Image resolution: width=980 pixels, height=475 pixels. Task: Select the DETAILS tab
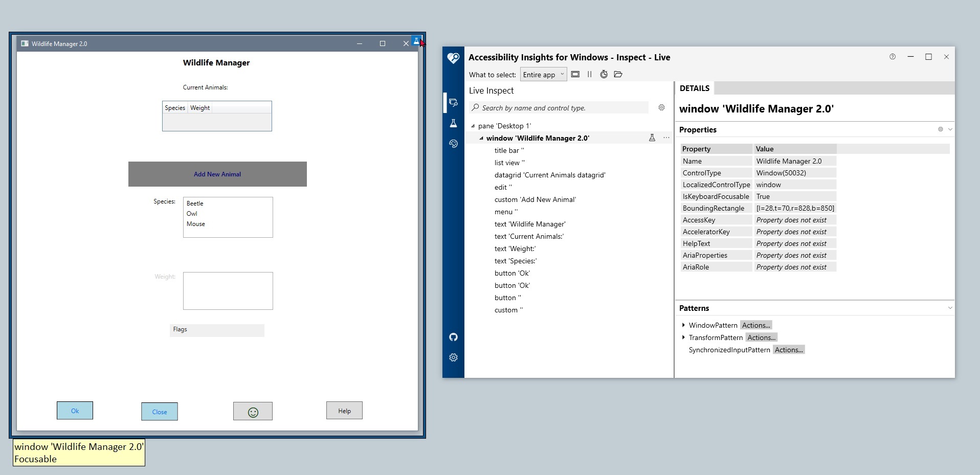pyautogui.click(x=695, y=88)
